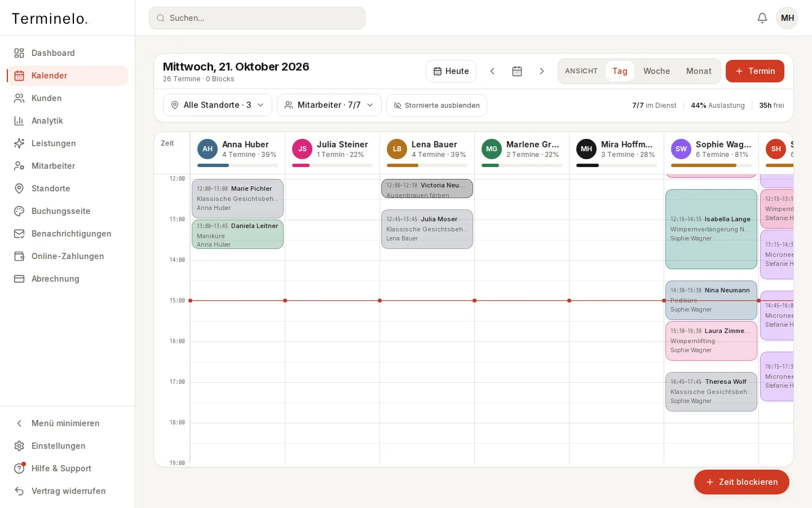Image resolution: width=812 pixels, height=508 pixels.
Task: Expand Alle Standorte dropdown
Action: pos(218,105)
